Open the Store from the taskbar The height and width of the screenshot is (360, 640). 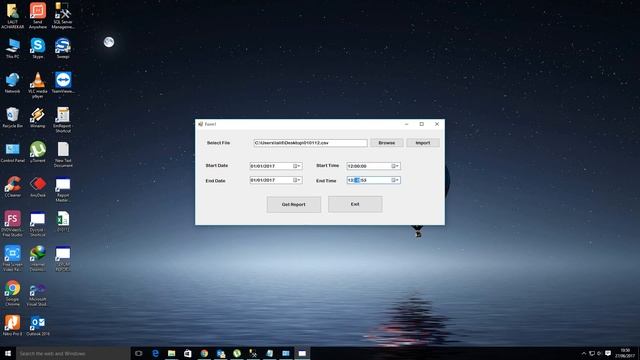(188, 353)
